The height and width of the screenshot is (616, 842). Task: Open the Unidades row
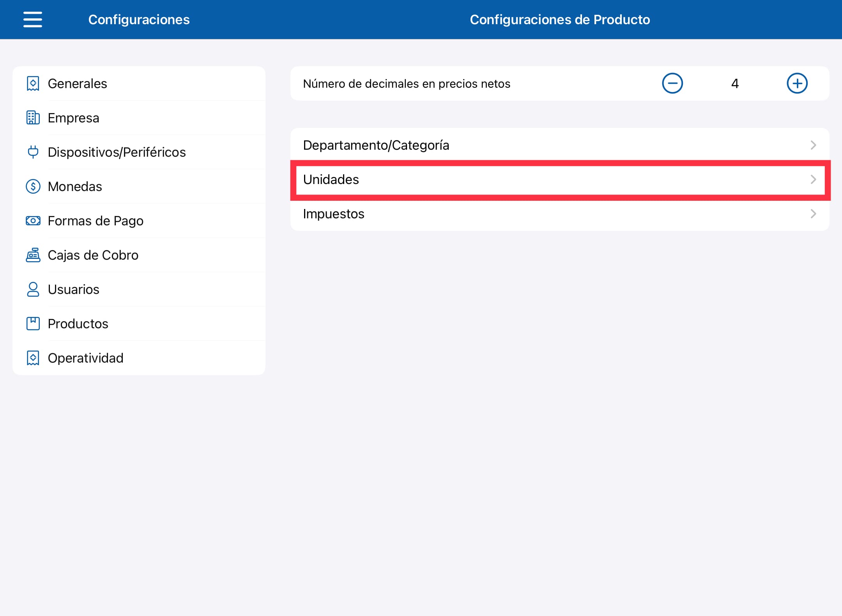tap(560, 179)
